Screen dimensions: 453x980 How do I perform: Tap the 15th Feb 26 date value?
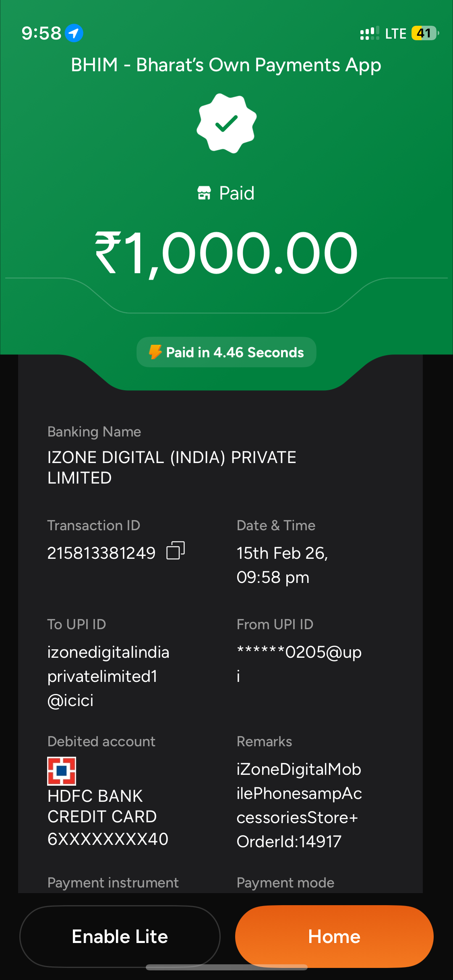point(282,554)
